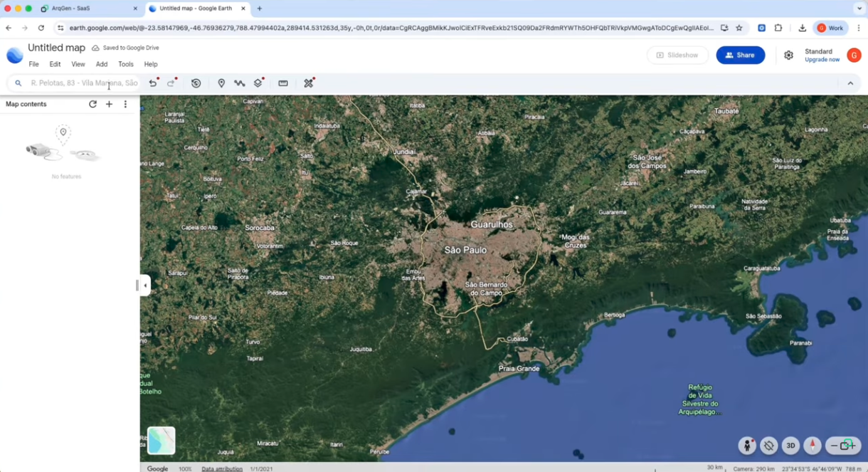This screenshot has height=472, width=868.
Task: Click the Guarulhos map label
Action: click(x=492, y=224)
